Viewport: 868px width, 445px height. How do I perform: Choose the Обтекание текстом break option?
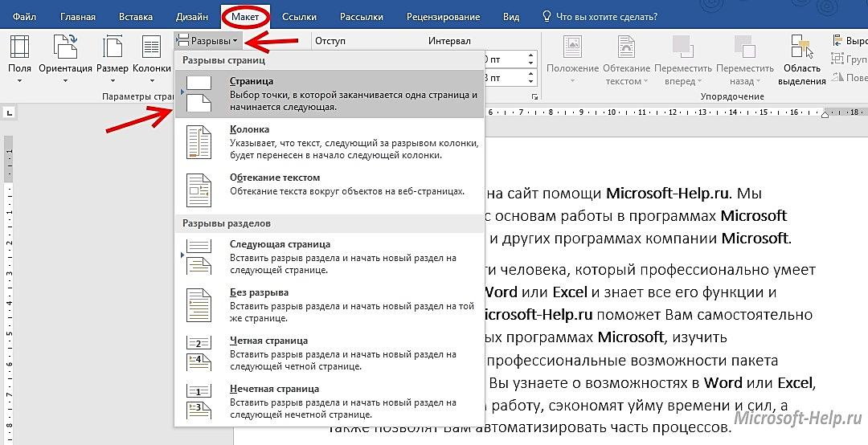[x=330, y=190]
